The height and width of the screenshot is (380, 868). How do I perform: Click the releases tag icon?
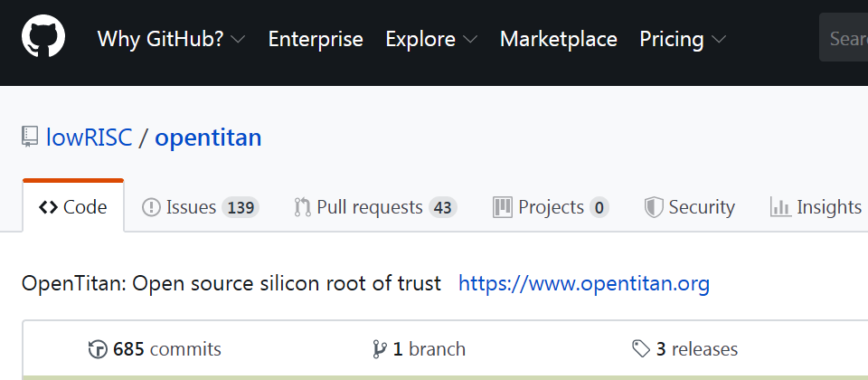(641, 349)
